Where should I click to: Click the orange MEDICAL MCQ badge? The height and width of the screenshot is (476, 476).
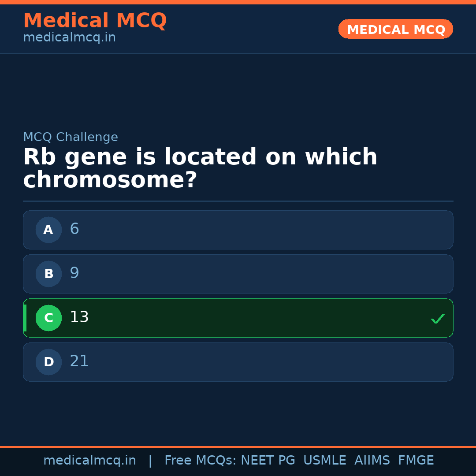(x=395, y=29)
